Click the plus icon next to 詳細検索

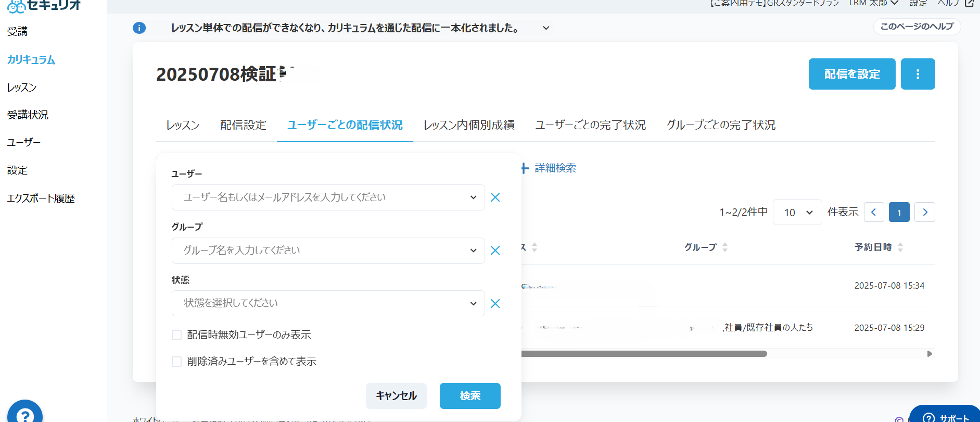pos(526,168)
